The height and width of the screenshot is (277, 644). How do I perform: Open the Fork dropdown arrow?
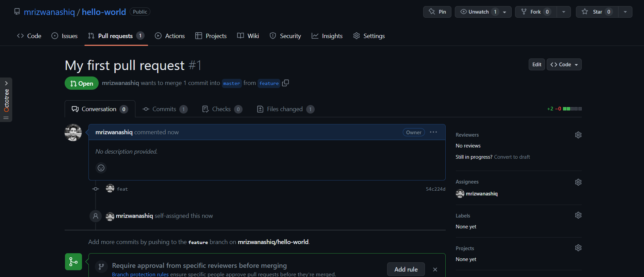coord(564,12)
